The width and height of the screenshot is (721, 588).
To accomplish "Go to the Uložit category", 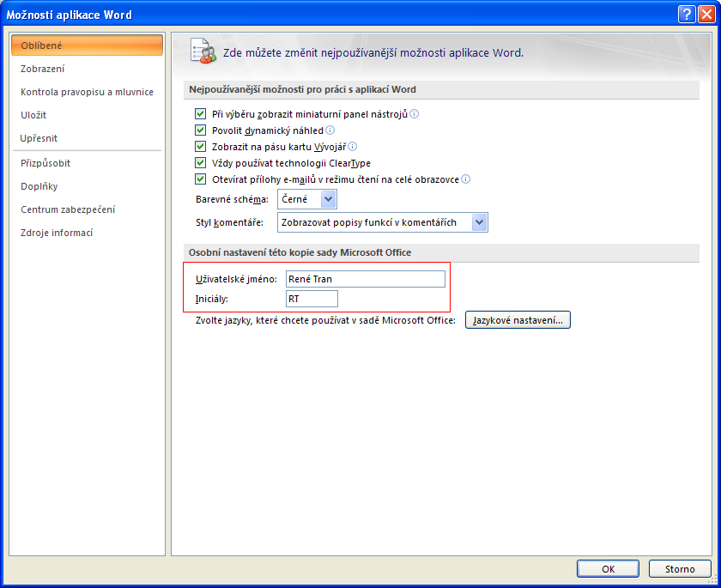I will click(x=87, y=115).
